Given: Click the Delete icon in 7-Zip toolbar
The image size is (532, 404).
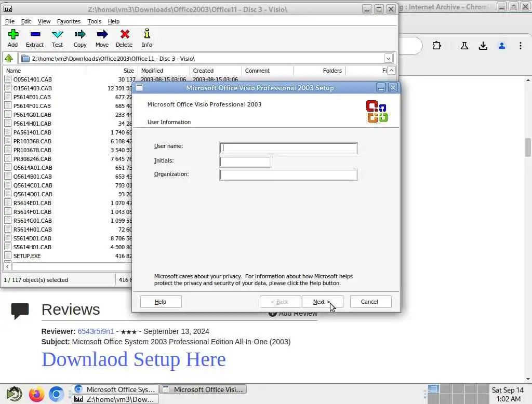Looking at the screenshot, I should [125, 34].
